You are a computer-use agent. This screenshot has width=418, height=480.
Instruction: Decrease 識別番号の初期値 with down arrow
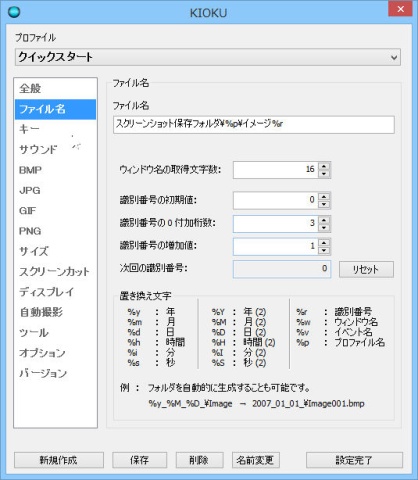pyautogui.click(x=324, y=204)
